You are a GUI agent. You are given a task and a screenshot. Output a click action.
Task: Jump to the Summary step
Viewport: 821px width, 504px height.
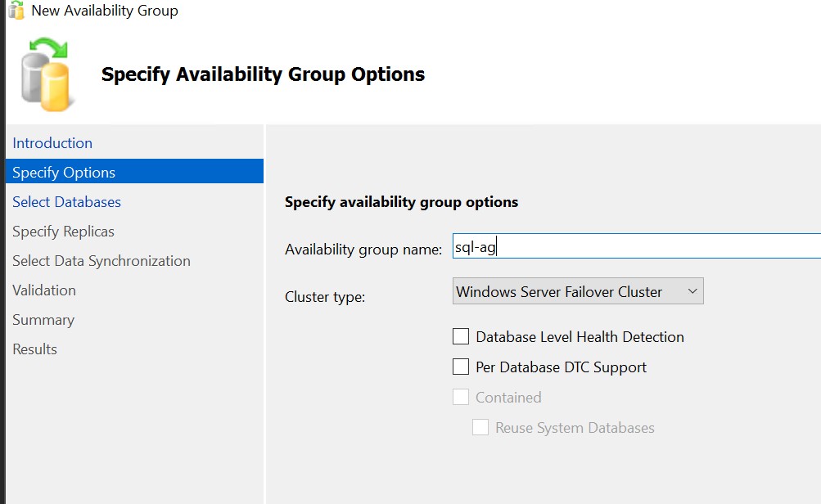point(43,320)
